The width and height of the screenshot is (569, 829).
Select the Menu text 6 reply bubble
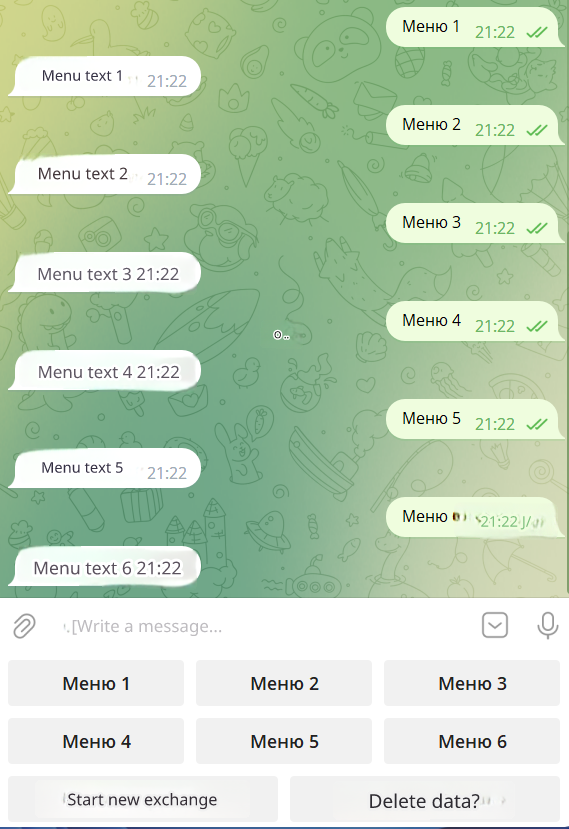[105, 567]
